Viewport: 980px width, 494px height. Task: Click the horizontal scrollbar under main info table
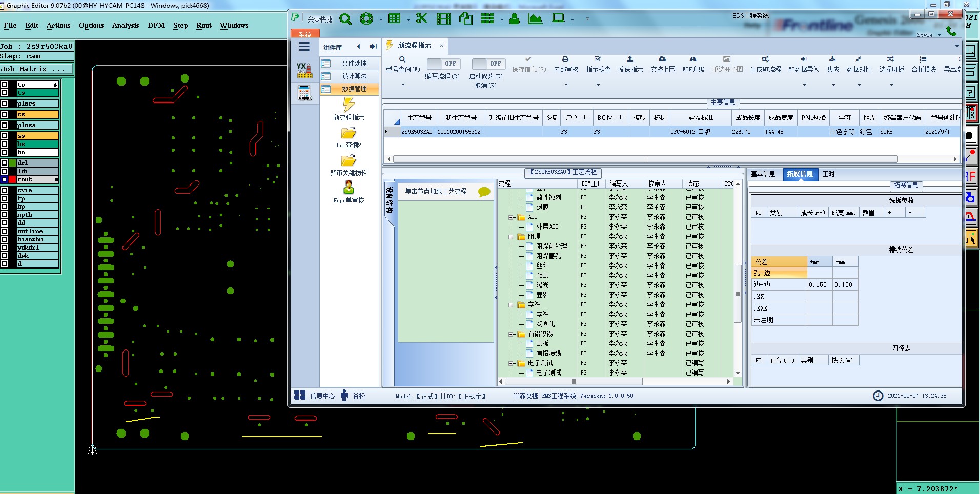(x=645, y=159)
